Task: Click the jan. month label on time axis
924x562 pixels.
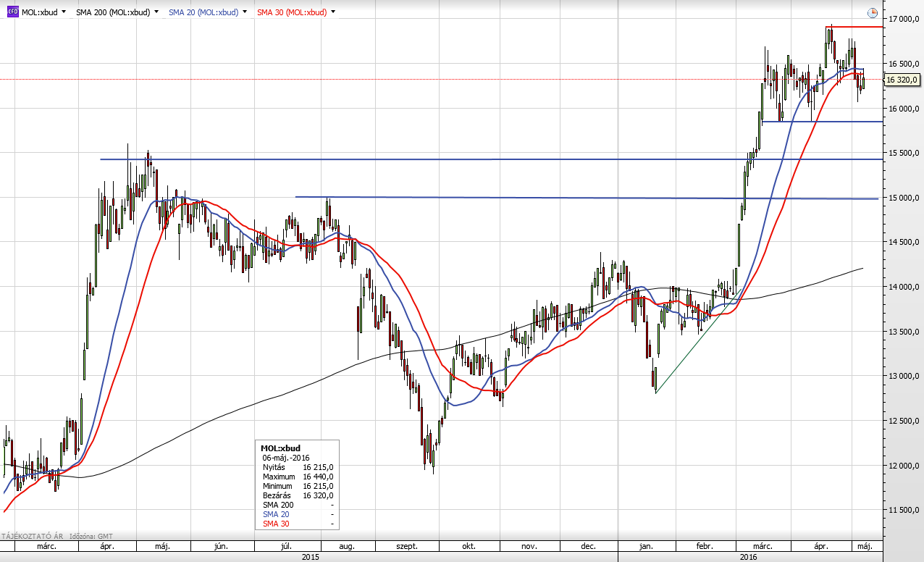Action: [x=646, y=546]
